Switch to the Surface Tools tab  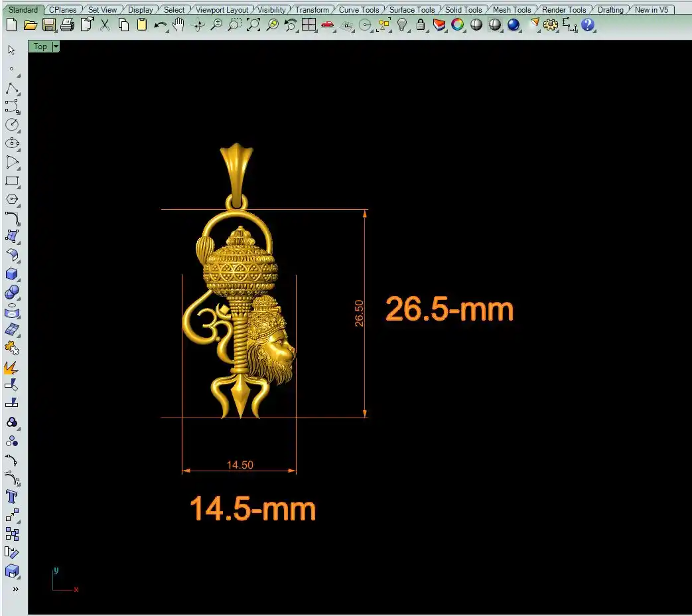[412, 10]
